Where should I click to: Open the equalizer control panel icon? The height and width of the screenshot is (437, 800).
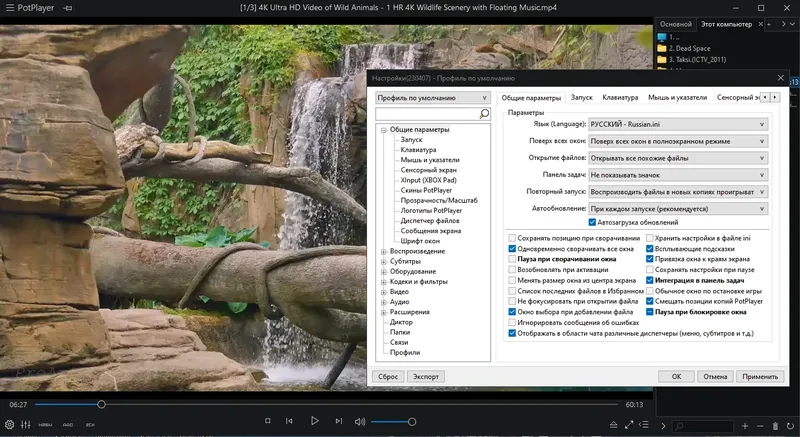coord(24,425)
